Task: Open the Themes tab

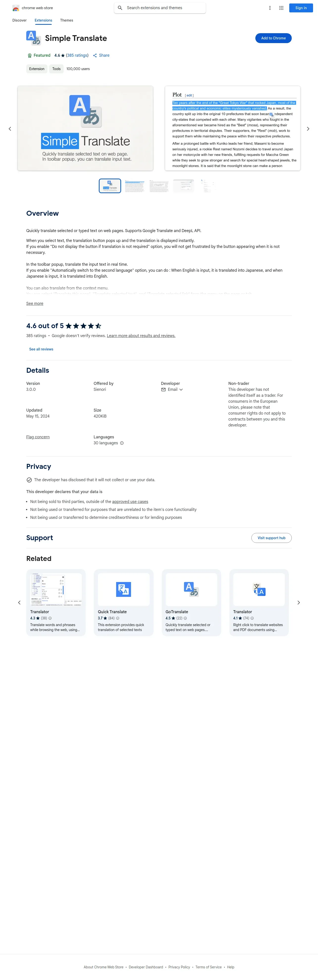Action: point(67,21)
